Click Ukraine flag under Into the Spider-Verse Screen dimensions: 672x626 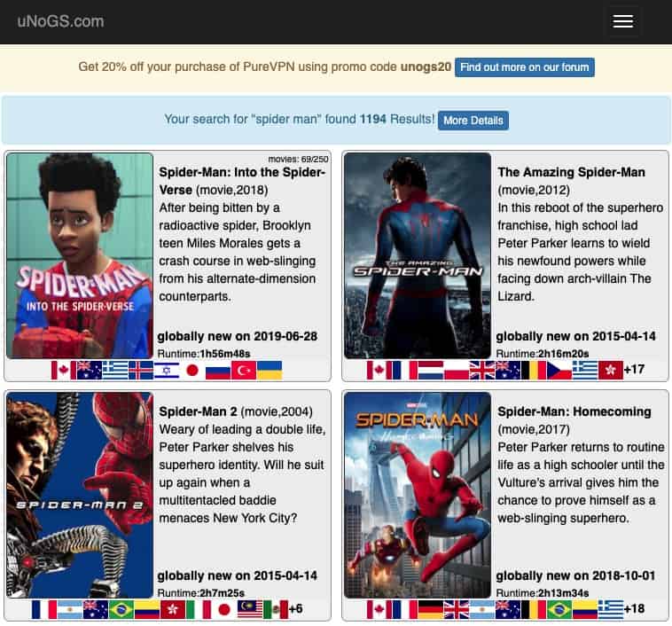tap(270, 370)
